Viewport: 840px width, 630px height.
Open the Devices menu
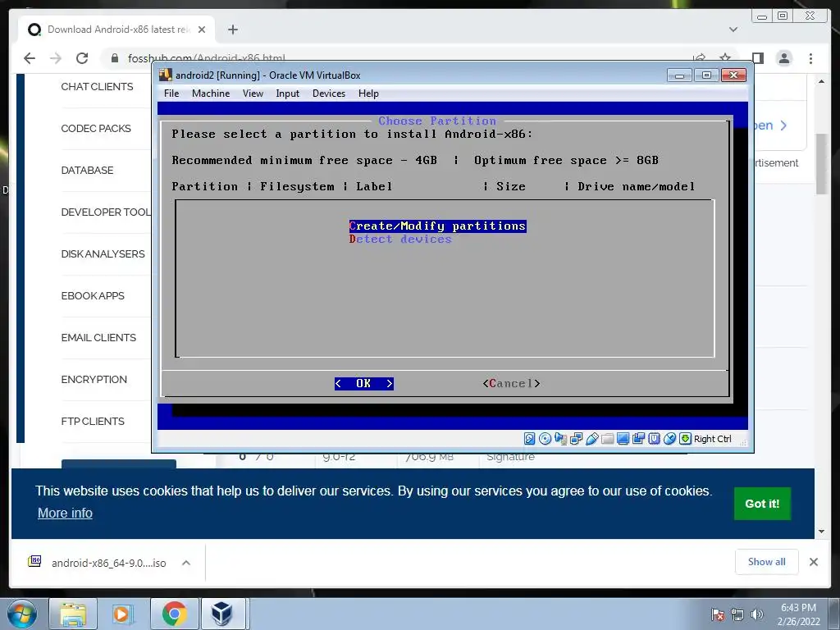329,94
